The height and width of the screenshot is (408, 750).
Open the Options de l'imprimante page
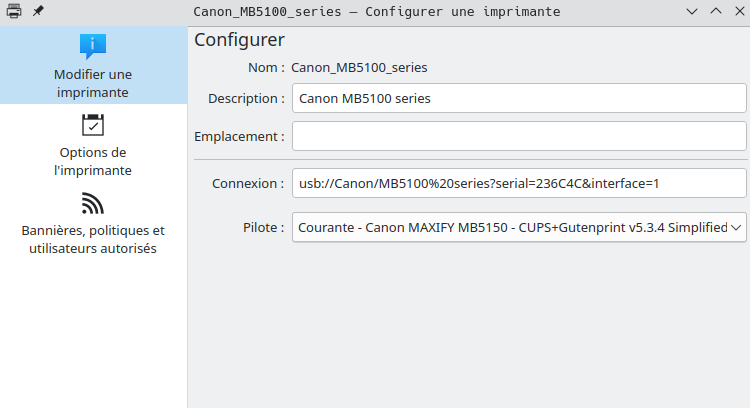tap(93, 143)
